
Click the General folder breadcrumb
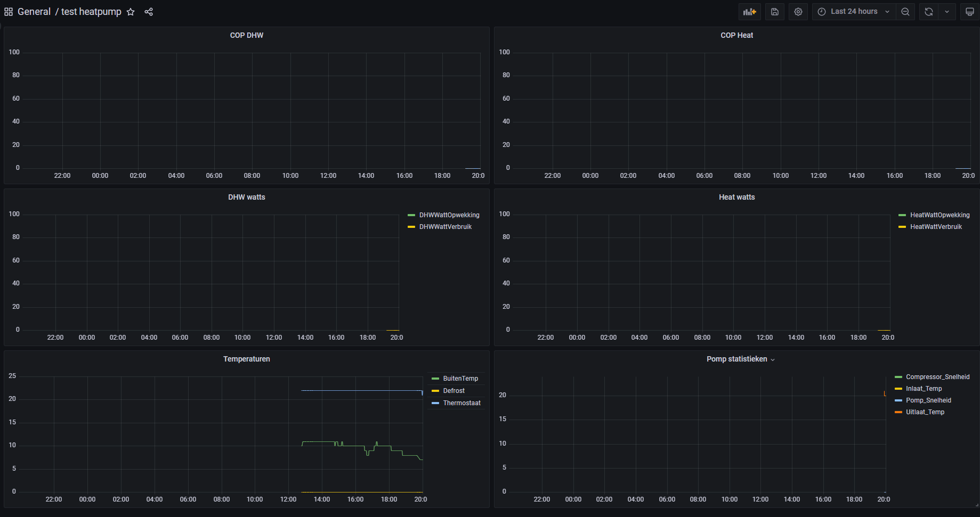click(34, 12)
